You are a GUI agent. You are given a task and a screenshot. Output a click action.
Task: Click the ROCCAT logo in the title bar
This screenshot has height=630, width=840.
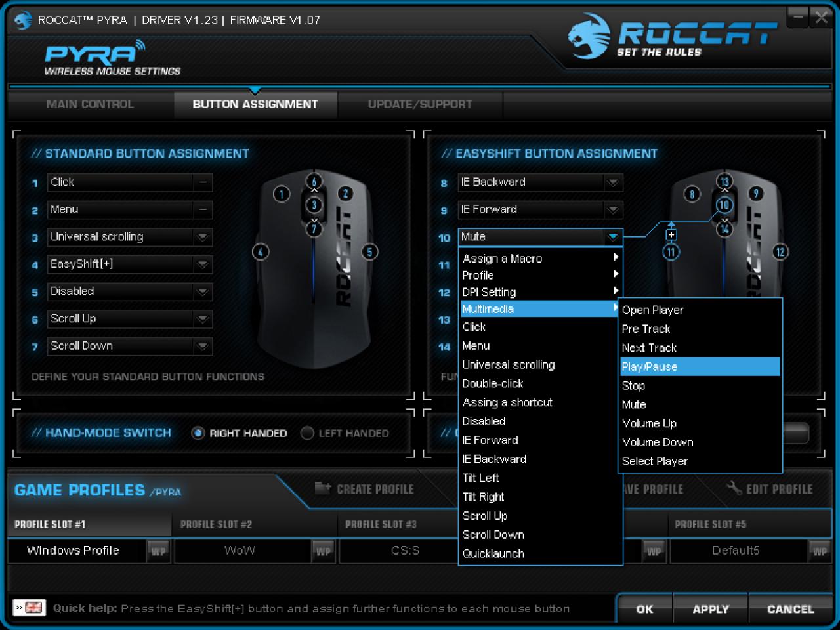click(23, 20)
